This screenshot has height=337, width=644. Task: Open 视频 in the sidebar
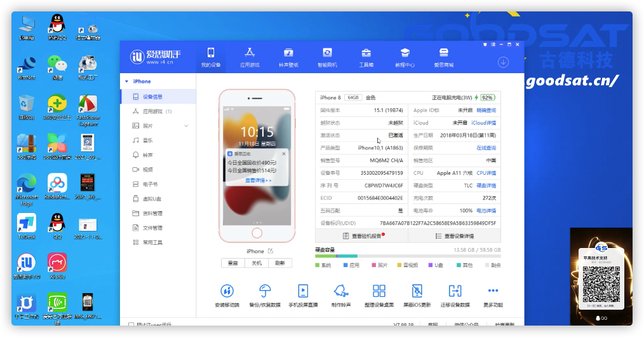point(158,169)
